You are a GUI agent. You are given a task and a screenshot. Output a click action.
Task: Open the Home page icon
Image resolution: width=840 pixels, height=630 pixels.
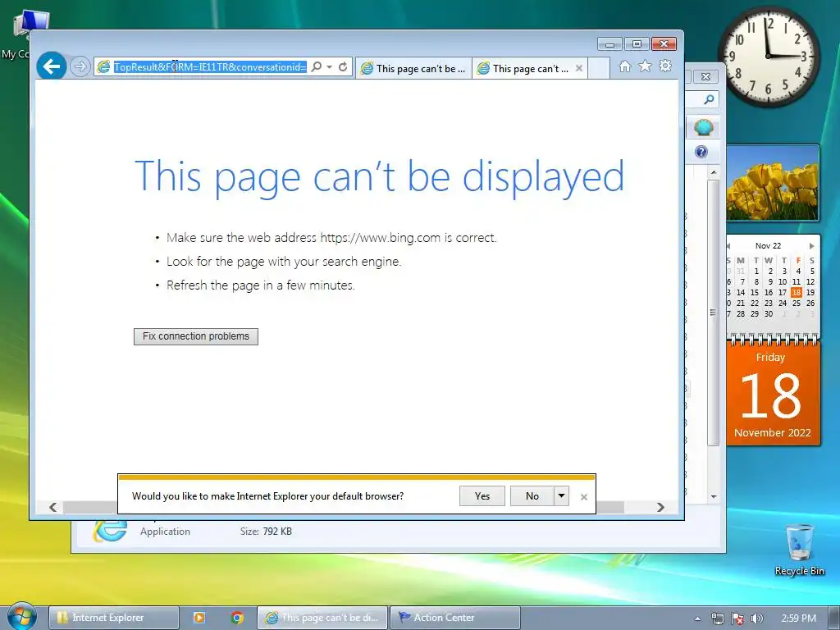click(x=624, y=66)
